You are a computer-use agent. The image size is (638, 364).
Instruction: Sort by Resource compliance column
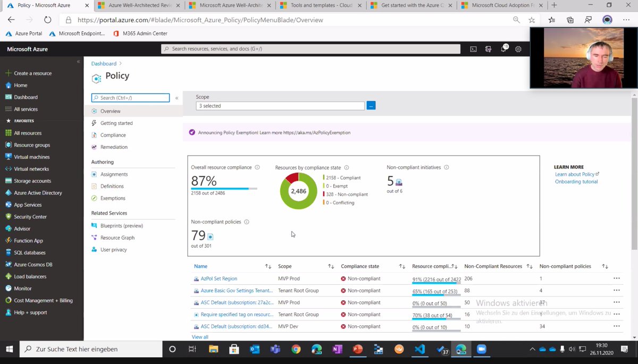click(455, 266)
